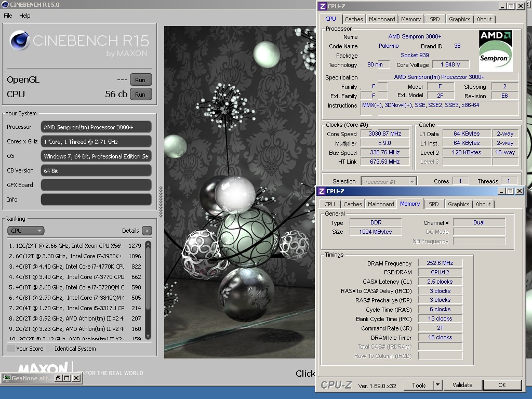Click the OS field showing Windows 7
Screen dimensions: 532x399
[96, 156]
